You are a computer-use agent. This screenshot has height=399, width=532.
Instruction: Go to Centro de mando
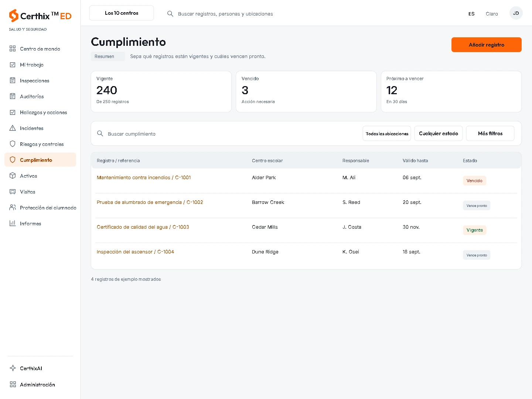point(40,49)
